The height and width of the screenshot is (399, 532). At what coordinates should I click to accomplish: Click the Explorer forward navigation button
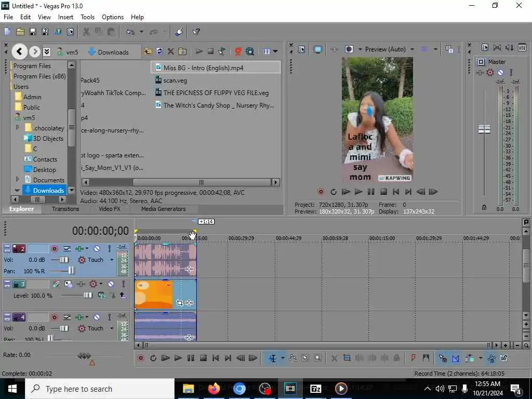pyautogui.click(x=35, y=51)
